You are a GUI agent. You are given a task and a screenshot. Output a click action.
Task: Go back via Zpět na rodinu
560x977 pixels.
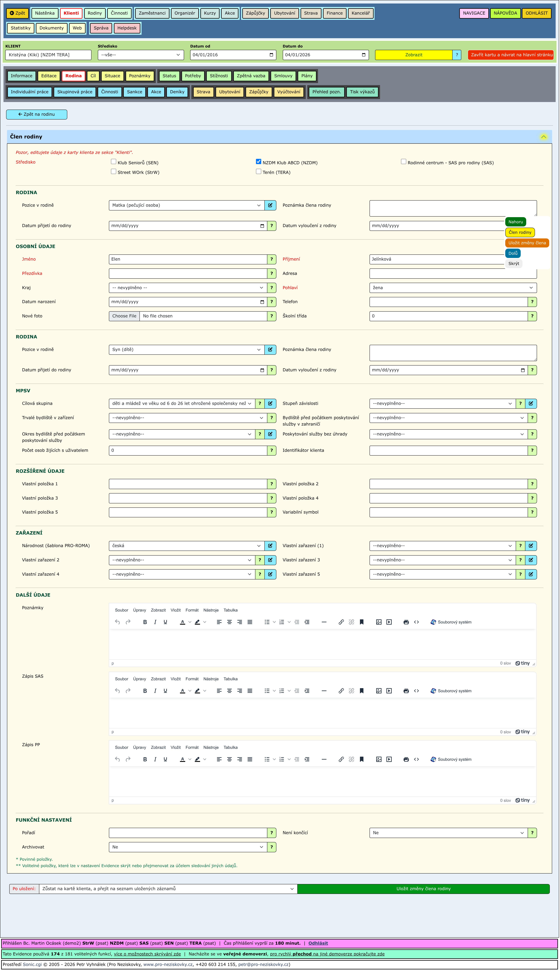[x=37, y=115]
